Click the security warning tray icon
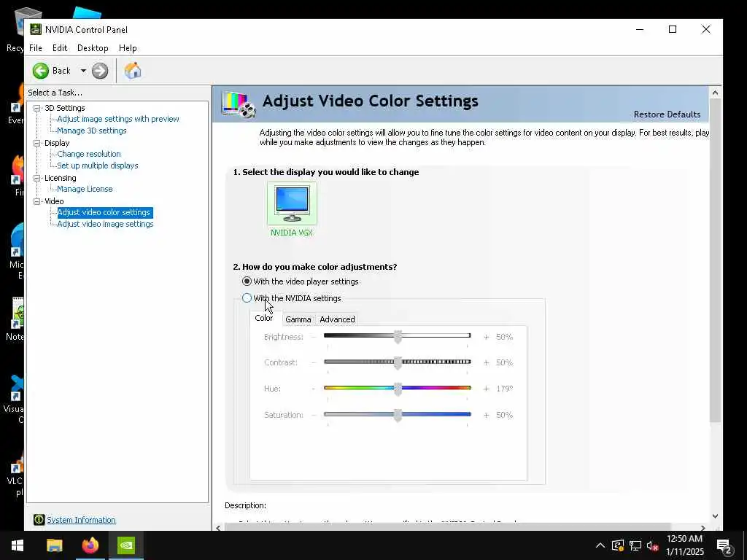Image resolution: width=747 pixels, height=560 pixels. click(618, 545)
